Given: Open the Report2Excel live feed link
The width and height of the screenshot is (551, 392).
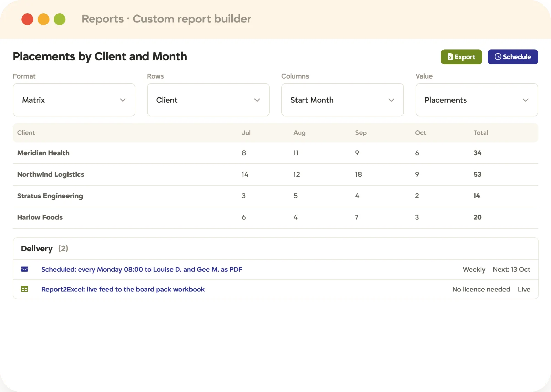Looking at the screenshot, I should point(123,289).
